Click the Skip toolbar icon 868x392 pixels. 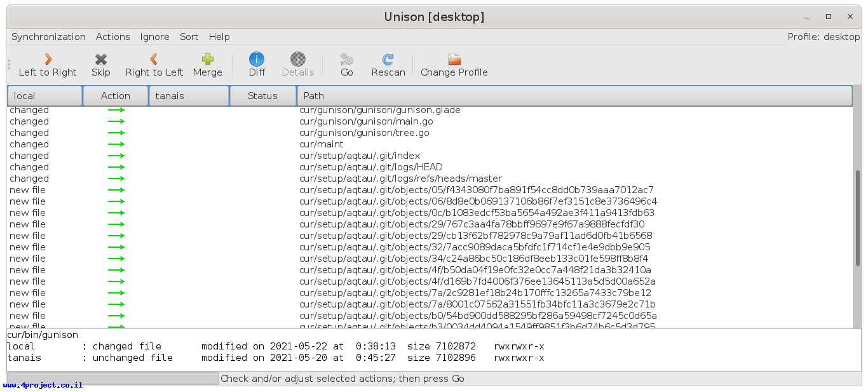100,59
